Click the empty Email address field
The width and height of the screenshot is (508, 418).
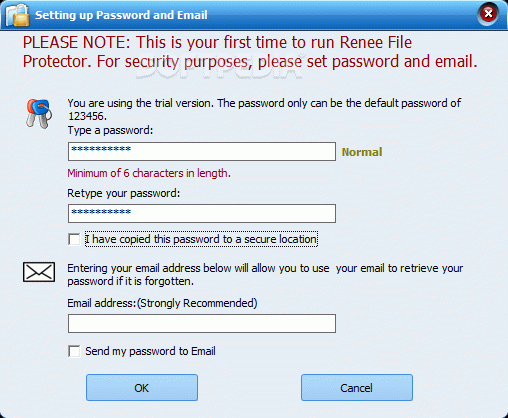coord(202,323)
